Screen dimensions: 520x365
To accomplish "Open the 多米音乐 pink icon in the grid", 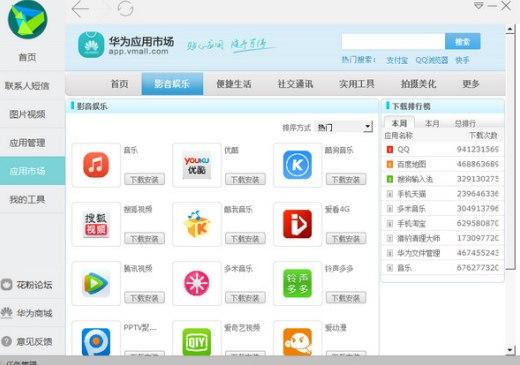I will [x=197, y=283].
